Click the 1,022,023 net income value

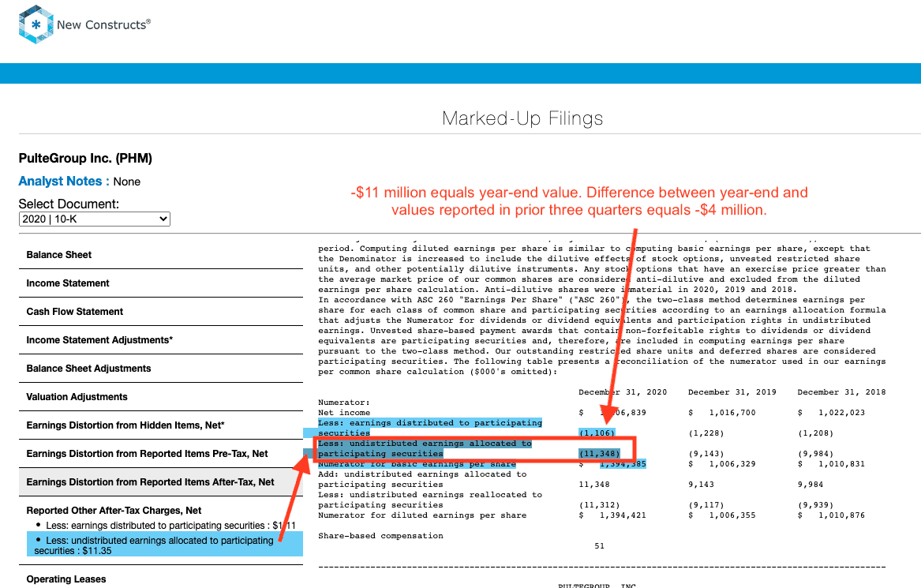[x=842, y=413]
